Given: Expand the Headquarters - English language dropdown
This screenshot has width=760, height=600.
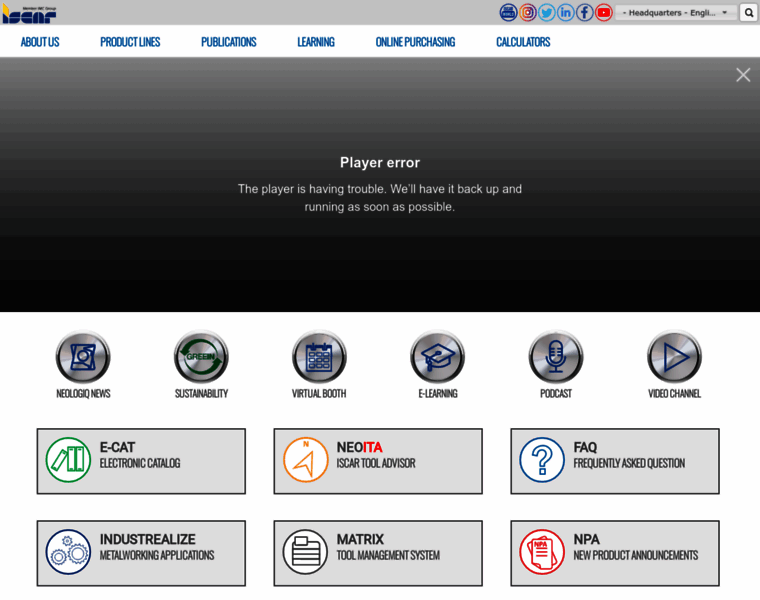Looking at the screenshot, I should (x=676, y=13).
